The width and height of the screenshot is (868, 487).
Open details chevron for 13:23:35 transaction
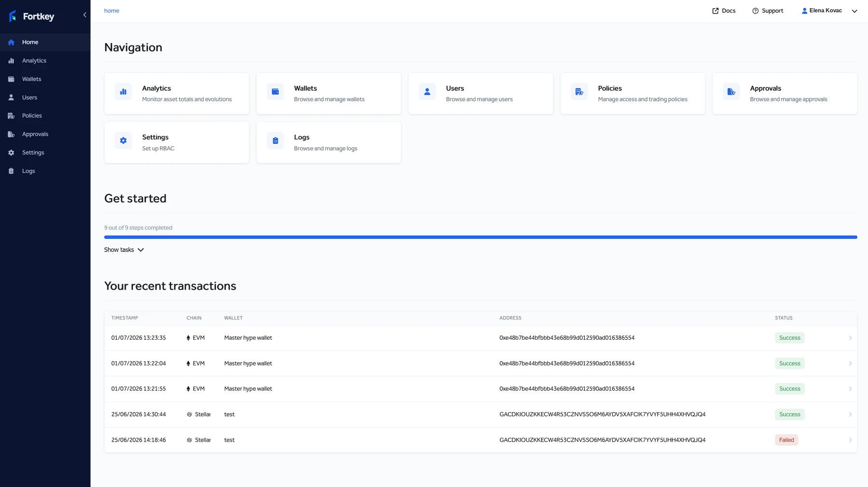[850, 338]
